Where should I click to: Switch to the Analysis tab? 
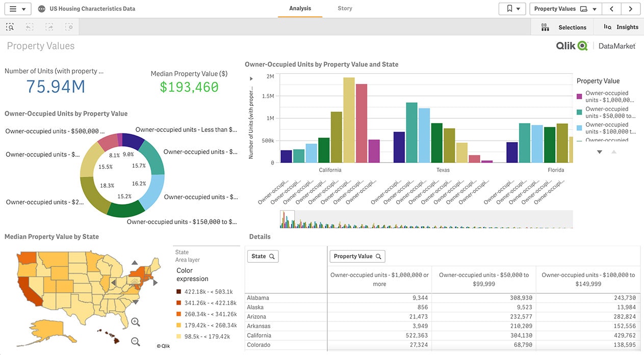[x=300, y=9]
